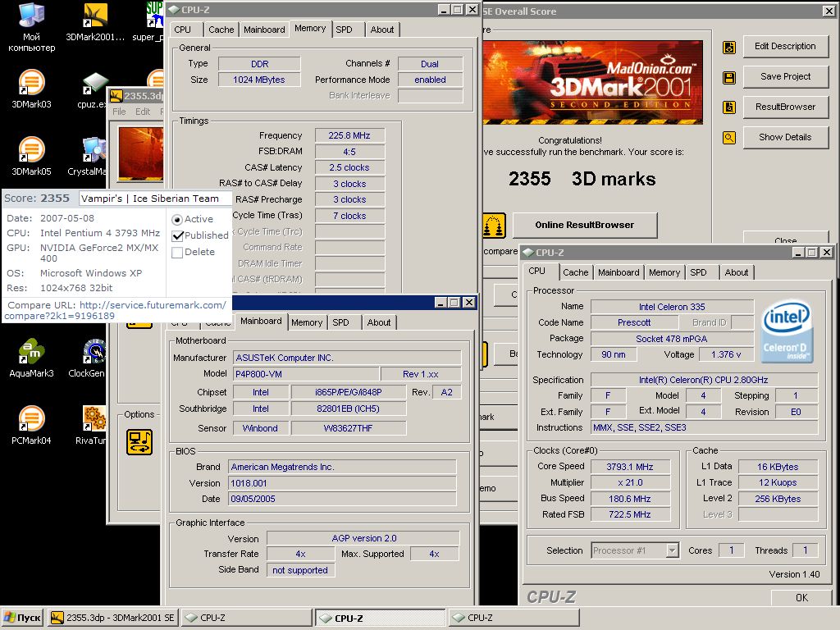Click the yellow Options icon in 3DMark window
Viewport: 840px width, 630px height.
139,442
